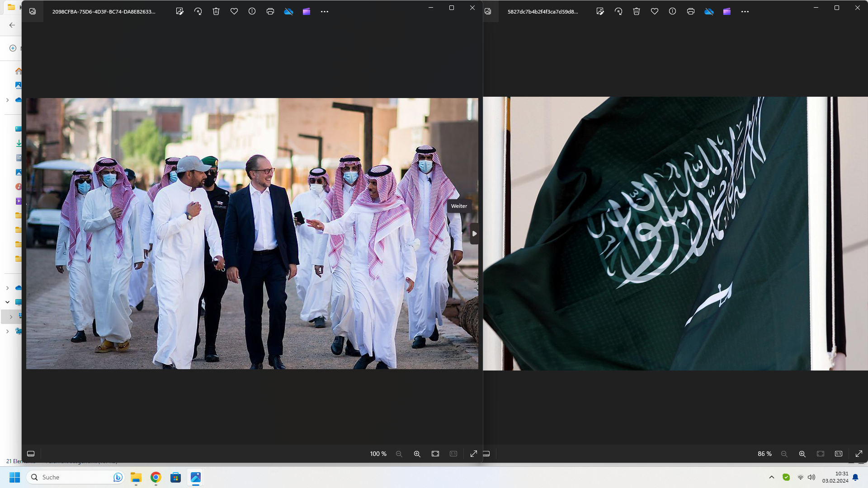Viewport: 868px width, 488px height.
Task: Show hidden tray icons chevron
Action: click(772, 477)
